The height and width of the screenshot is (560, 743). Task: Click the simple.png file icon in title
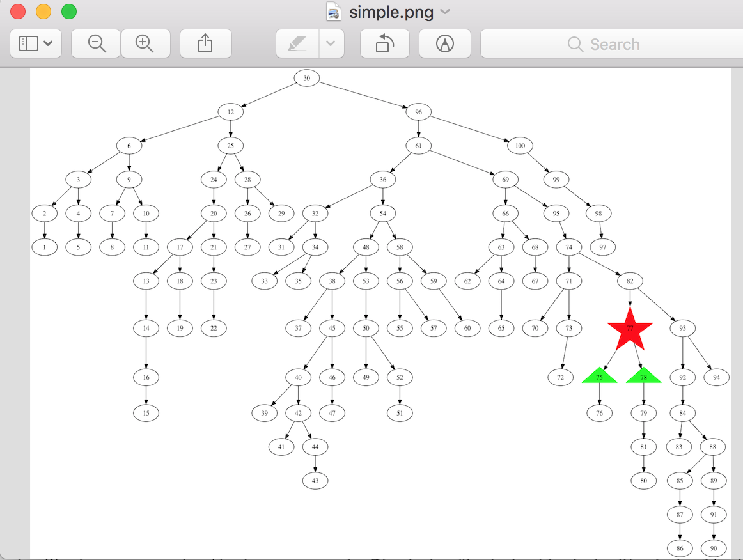tap(333, 12)
